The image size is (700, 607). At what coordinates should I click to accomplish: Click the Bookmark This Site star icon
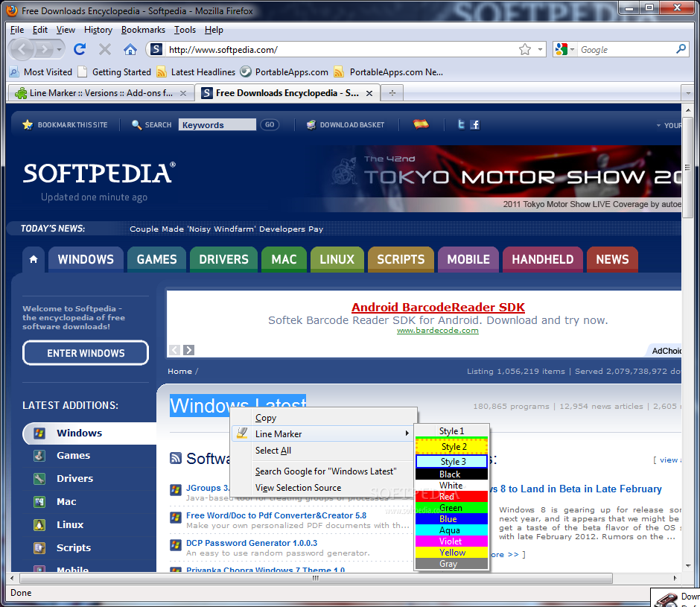pyautogui.click(x=28, y=124)
